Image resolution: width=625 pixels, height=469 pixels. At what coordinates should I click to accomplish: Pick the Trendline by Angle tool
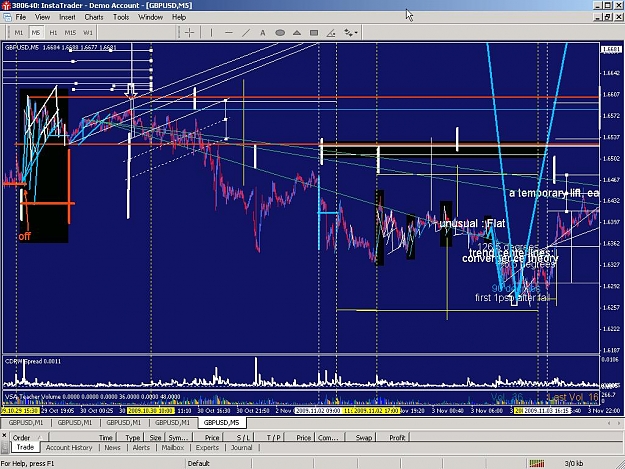point(331,33)
